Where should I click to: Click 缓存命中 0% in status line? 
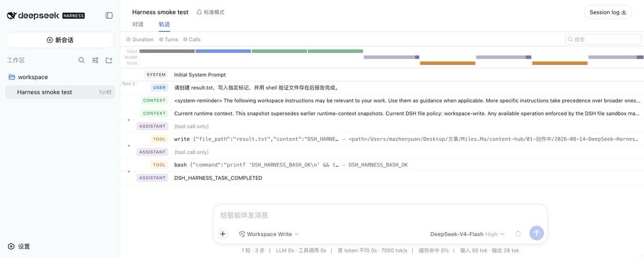click(x=434, y=250)
